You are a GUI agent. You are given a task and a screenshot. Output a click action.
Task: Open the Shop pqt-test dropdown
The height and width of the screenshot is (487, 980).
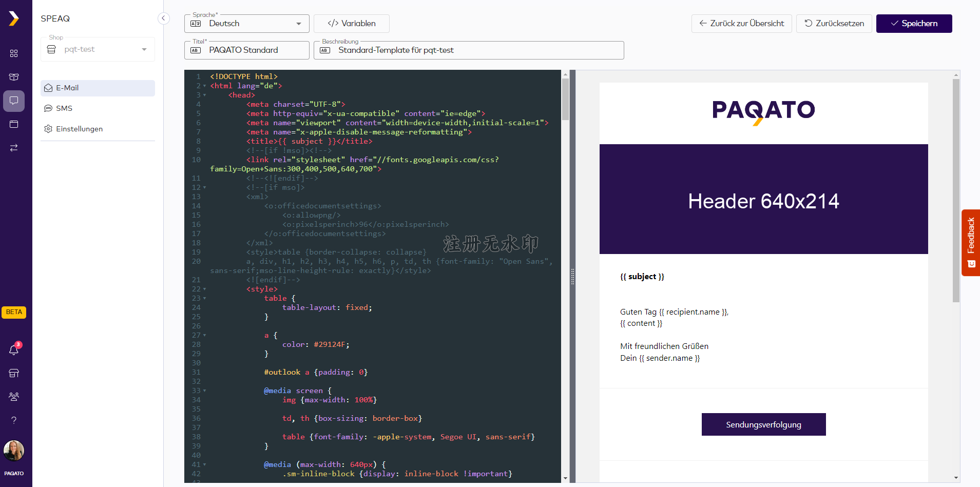(98, 49)
